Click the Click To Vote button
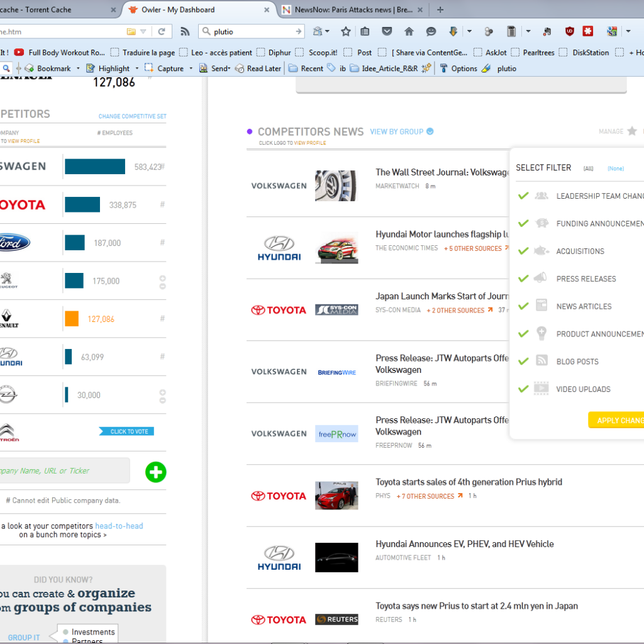This screenshot has width=644, height=644. coord(126,431)
